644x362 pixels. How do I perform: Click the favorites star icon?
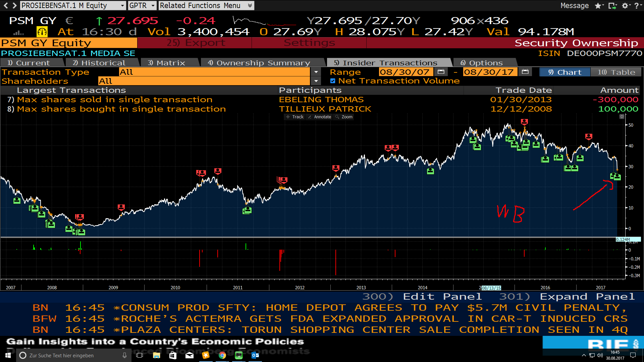coord(598,6)
